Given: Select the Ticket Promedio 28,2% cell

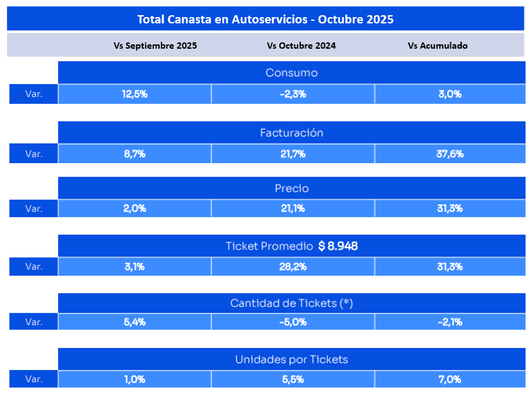Looking at the screenshot, I should coord(293,266).
